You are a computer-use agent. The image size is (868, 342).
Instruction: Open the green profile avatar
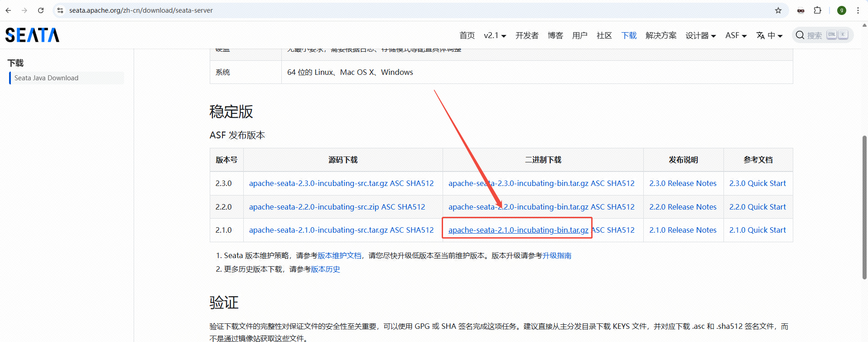point(842,10)
